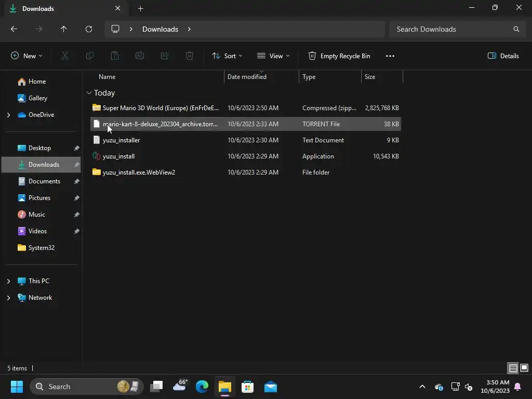The image size is (532, 399).
Task: Close the Downloads tab
Action: 118,8
